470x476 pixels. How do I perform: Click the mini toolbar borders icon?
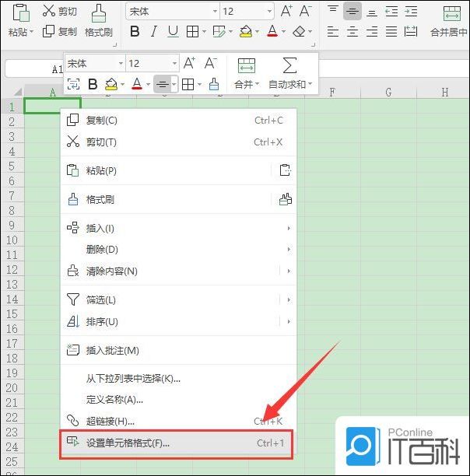coord(188,84)
